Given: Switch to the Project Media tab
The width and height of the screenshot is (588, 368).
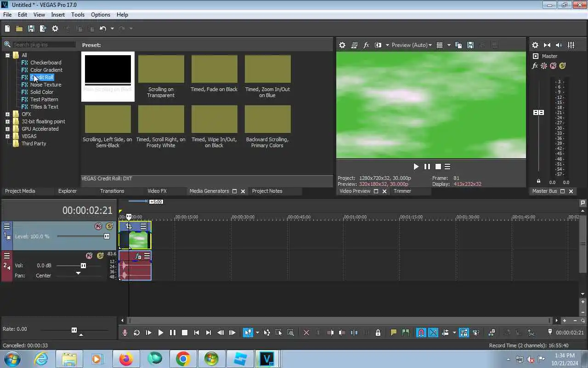Looking at the screenshot, I should tap(20, 191).
